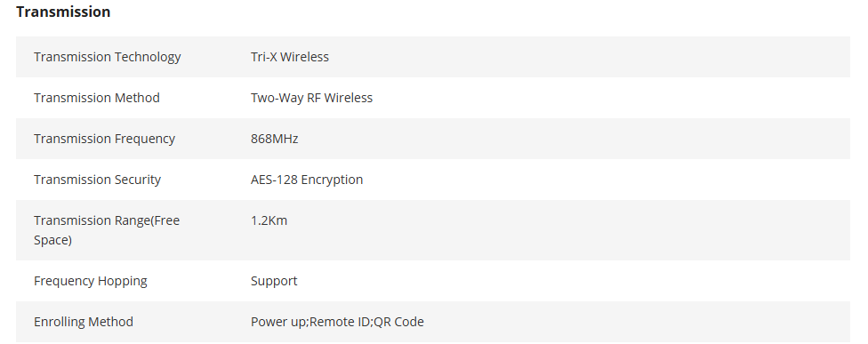Click the Tri-X Wireless value
The height and width of the screenshot is (344, 868).
point(290,57)
